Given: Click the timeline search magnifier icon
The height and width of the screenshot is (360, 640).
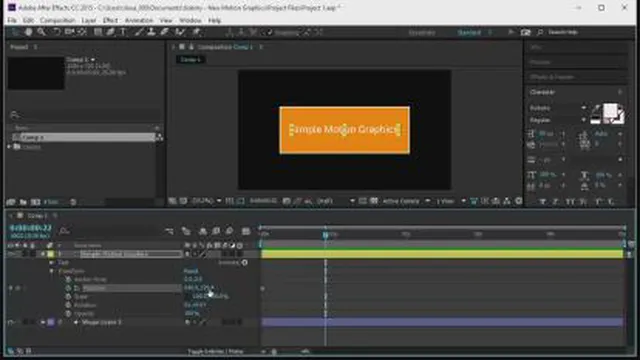Looking at the screenshot, I should (64, 231).
